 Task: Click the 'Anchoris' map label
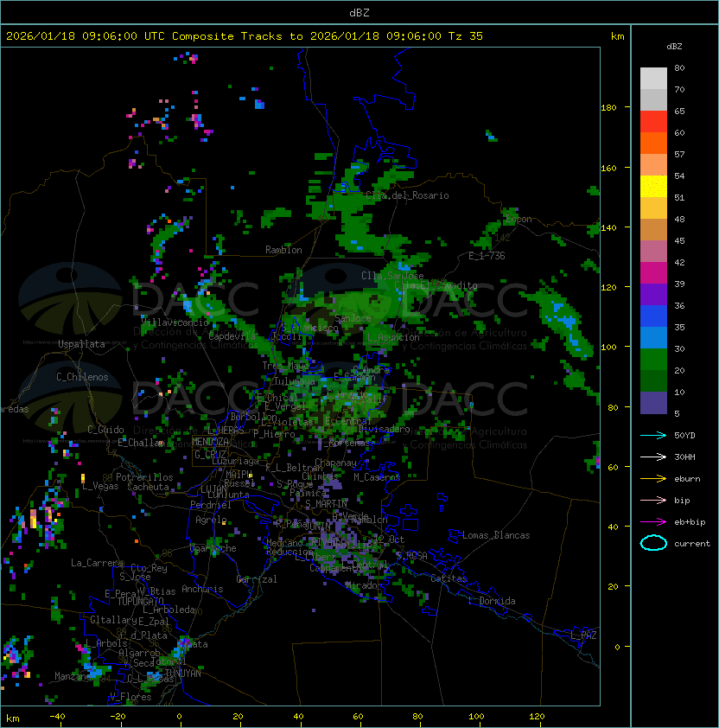202,589
